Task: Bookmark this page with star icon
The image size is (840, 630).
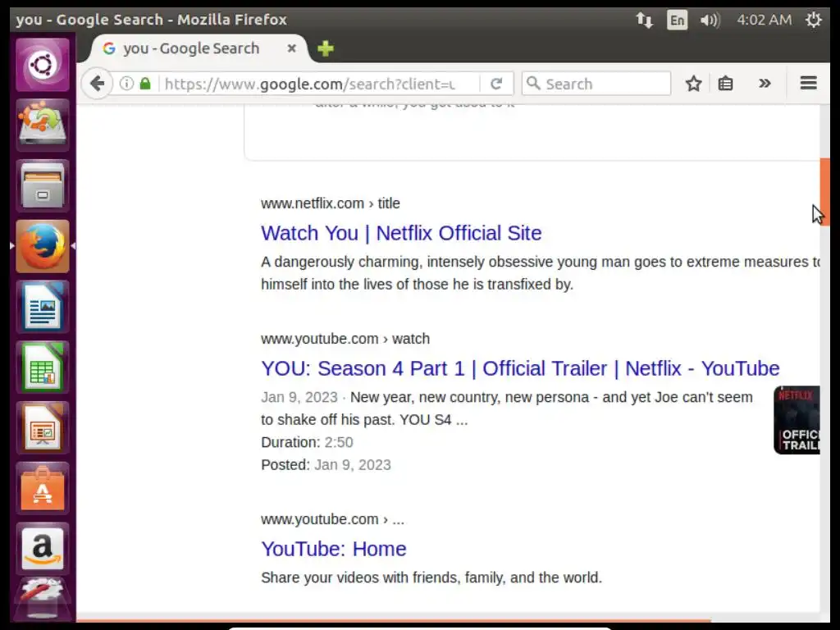Action: (694, 84)
